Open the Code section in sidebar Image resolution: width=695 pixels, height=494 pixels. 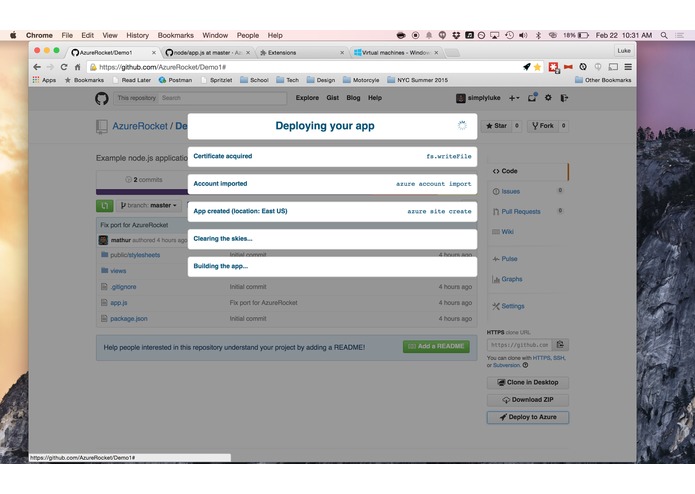(527, 171)
